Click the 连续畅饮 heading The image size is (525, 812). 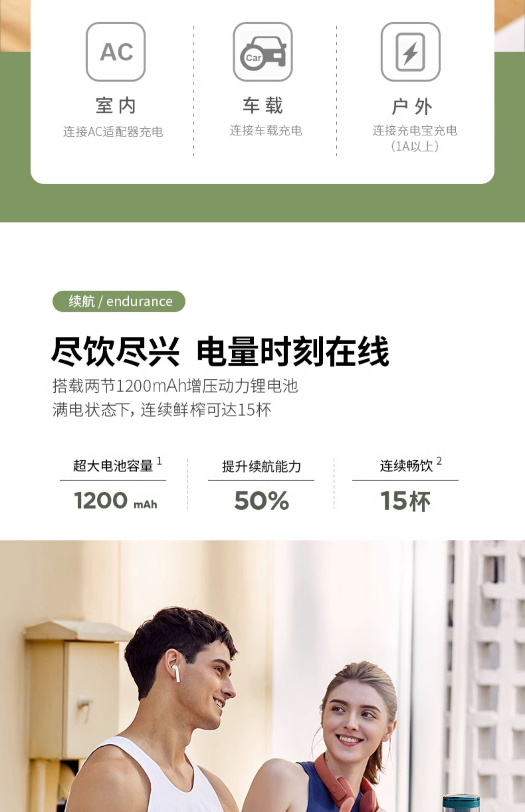tap(406, 466)
